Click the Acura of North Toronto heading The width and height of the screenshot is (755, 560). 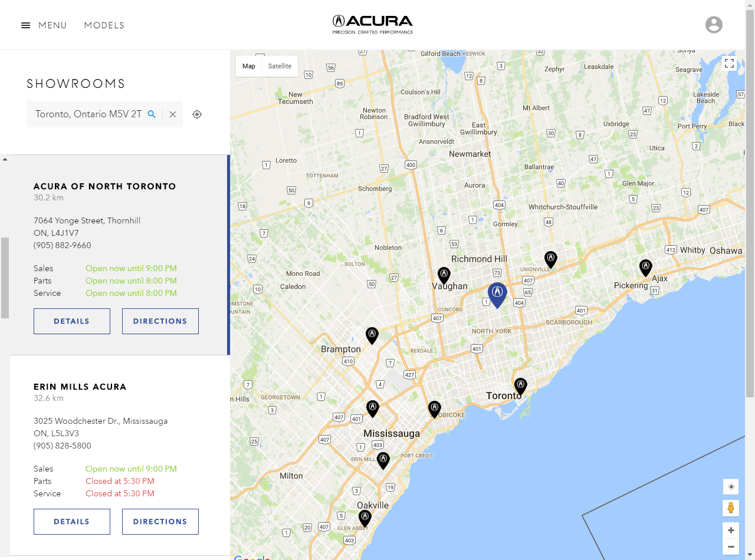105,186
